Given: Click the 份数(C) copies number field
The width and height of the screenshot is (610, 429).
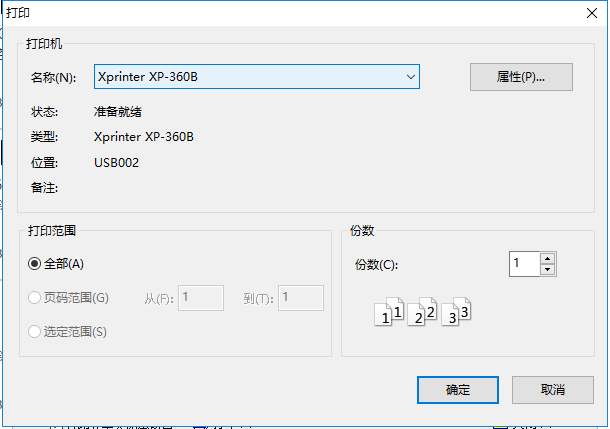Looking at the screenshot, I should pyautogui.click(x=524, y=264).
